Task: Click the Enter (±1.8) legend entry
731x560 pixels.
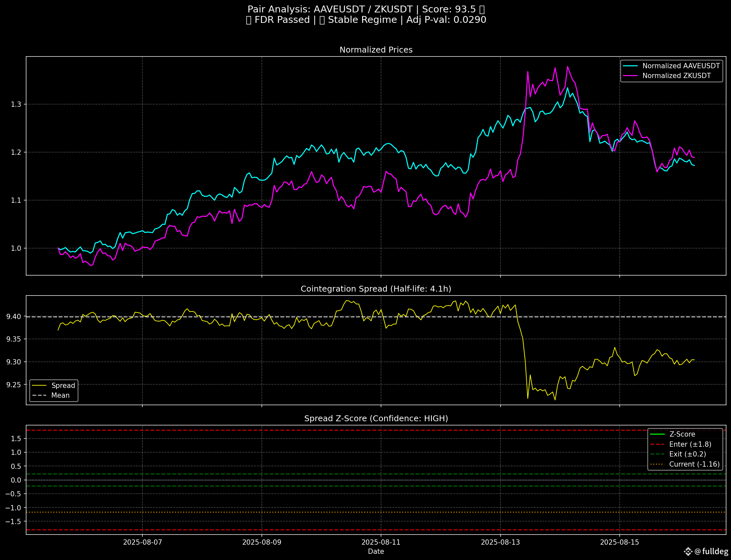Action: point(690,444)
